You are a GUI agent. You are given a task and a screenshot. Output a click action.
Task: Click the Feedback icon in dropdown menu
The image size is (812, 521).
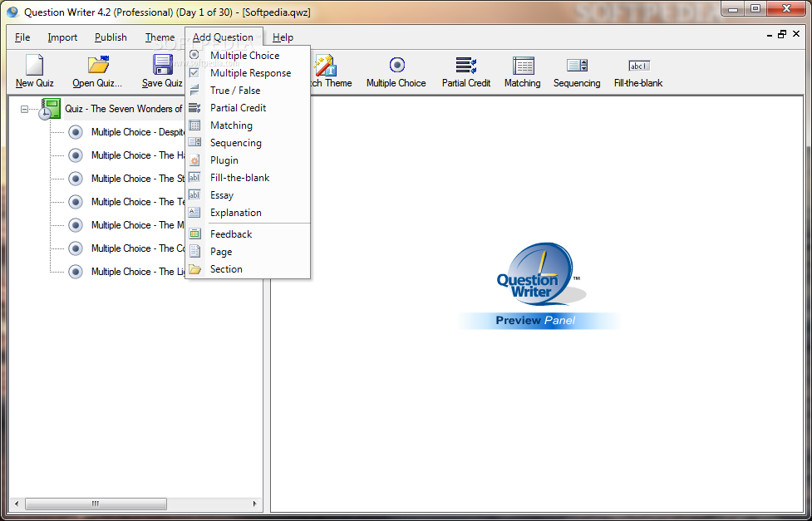click(194, 233)
